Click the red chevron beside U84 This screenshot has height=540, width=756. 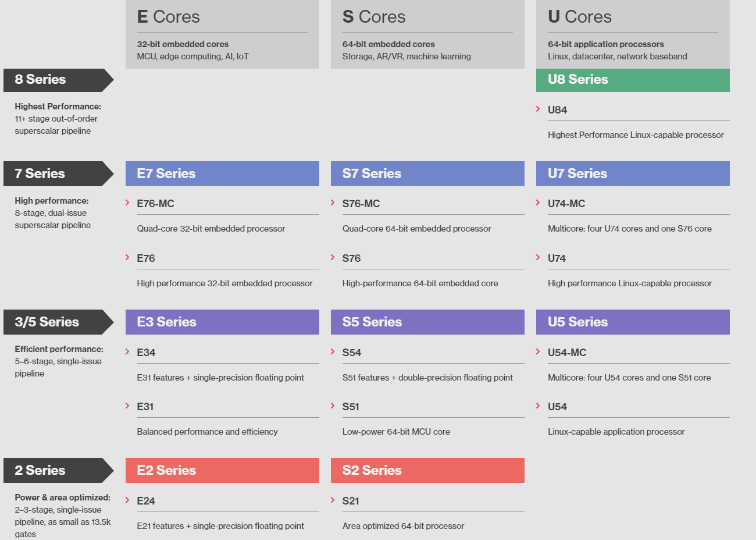click(538, 109)
